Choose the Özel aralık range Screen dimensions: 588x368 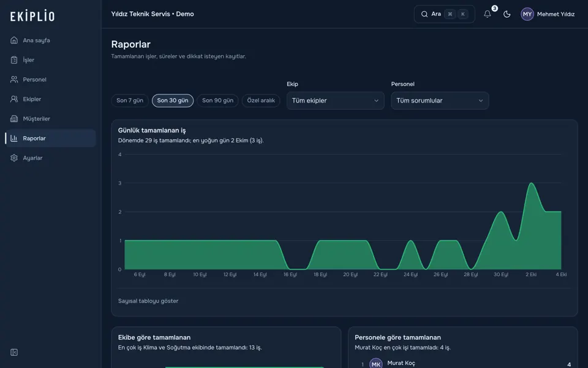click(261, 101)
